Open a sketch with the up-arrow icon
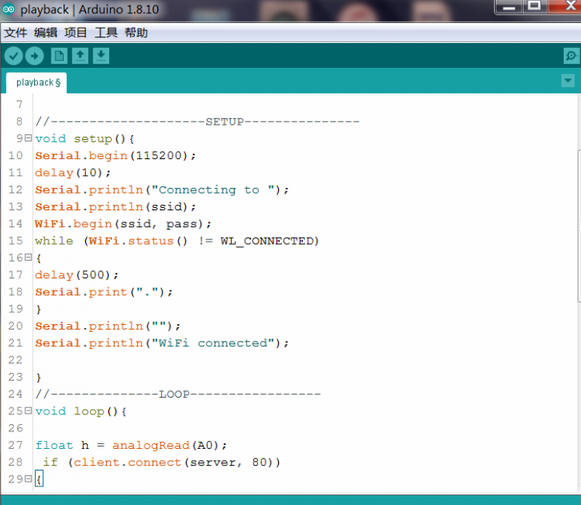Viewport: 581px width, 505px height. [80, 56]
